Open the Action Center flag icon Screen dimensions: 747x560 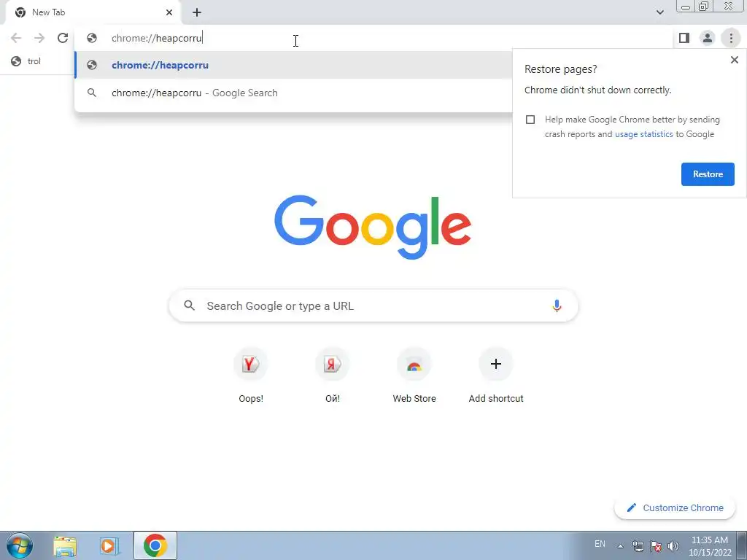656,546
